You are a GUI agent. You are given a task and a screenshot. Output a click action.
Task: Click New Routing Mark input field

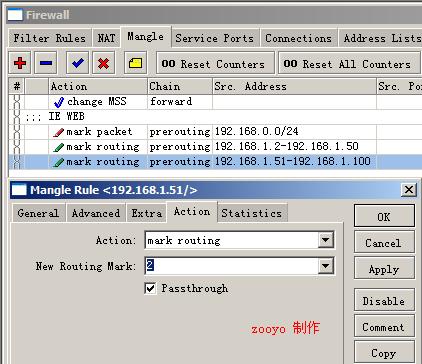pos(232,266)
